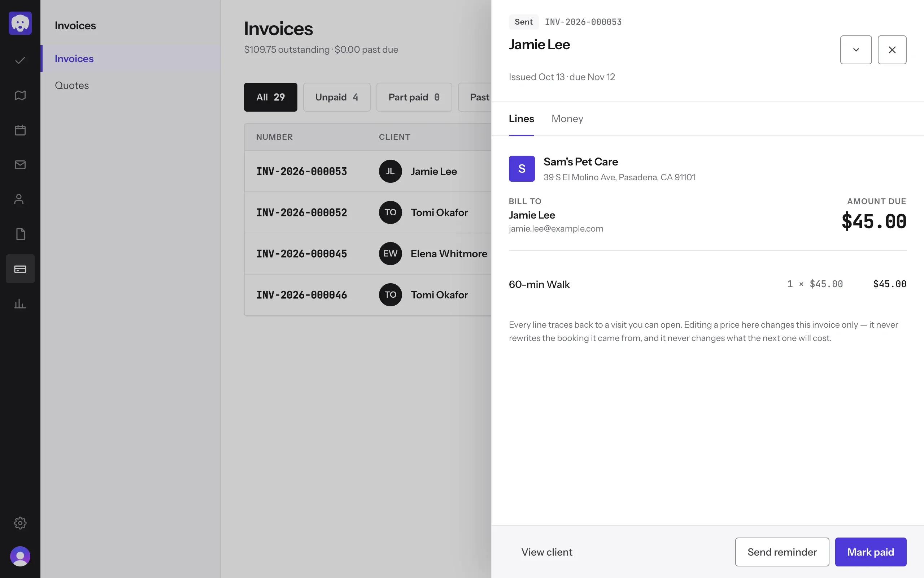Click the Sent status badge

(523, 22)
